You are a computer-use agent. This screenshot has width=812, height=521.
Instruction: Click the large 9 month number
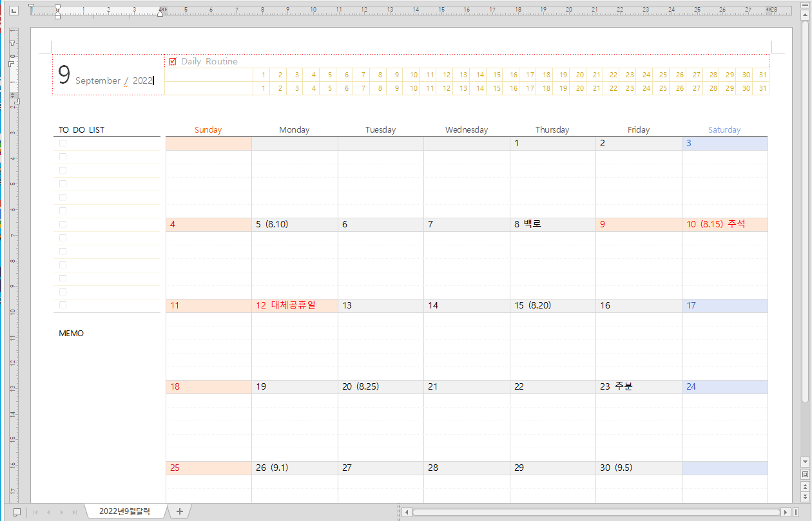(64, 75)
